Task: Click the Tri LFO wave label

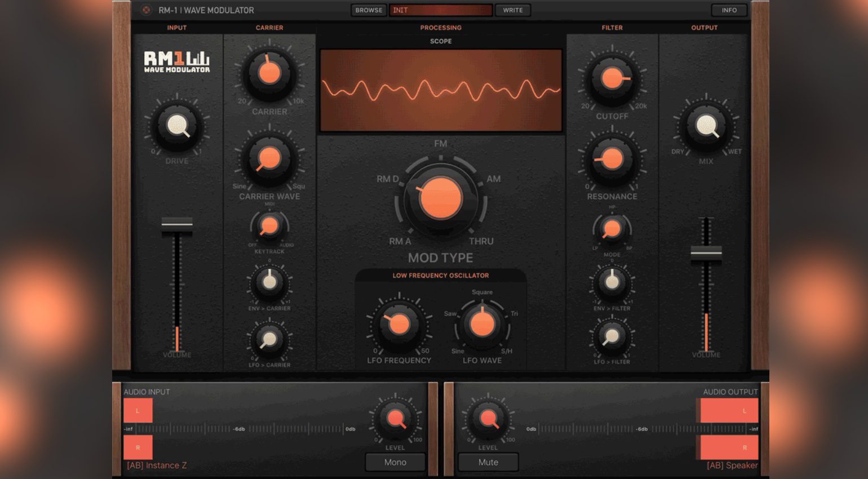Action: pyautogui.click(x=514, y=314)
